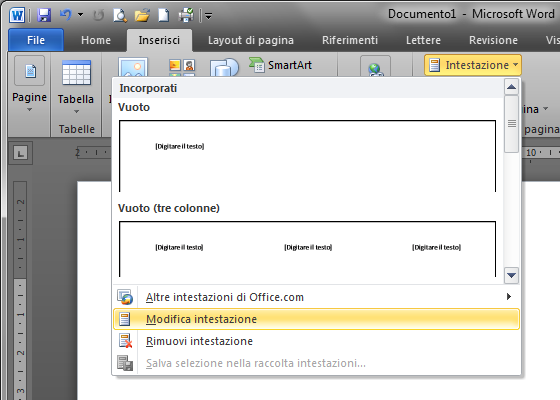The height and width of the screenshot is (400, 560).
Task: Click the gallery scroll down arrow
Action: (x=511, y=275)
